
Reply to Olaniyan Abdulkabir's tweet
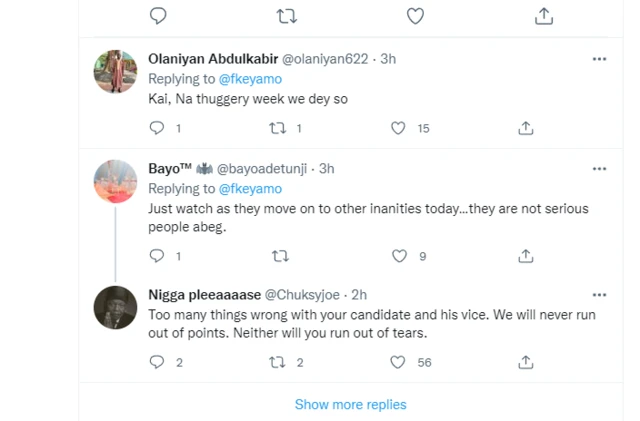[x=156, y=128]
